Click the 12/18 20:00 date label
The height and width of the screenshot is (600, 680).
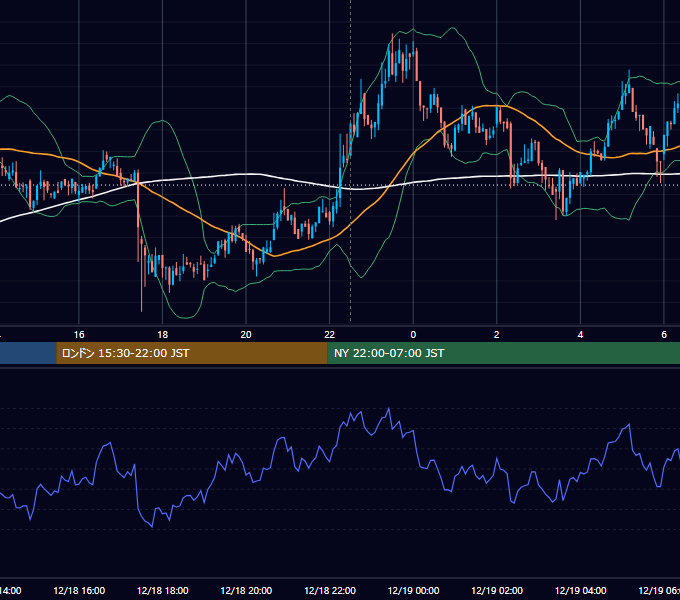[246, 590]
